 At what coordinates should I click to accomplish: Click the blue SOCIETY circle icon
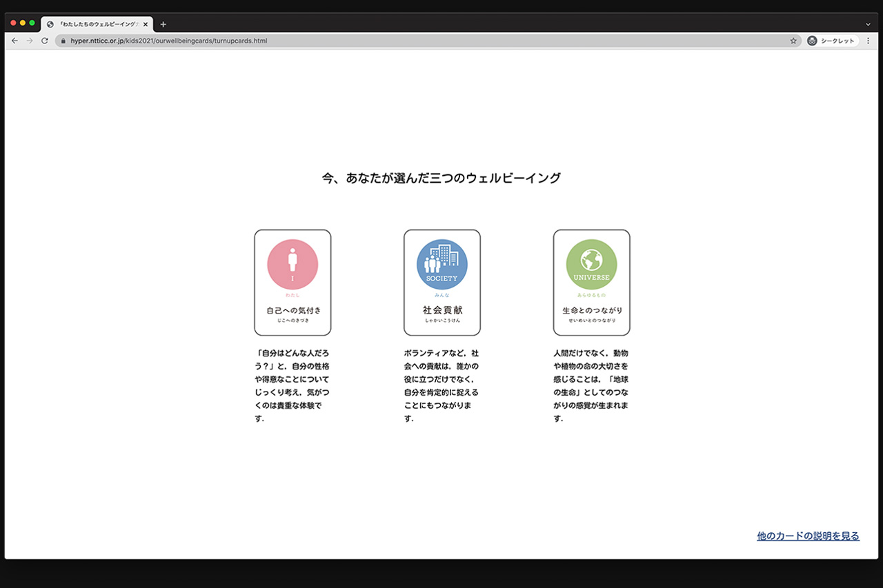pyautogui.click(x=442, y=264)
